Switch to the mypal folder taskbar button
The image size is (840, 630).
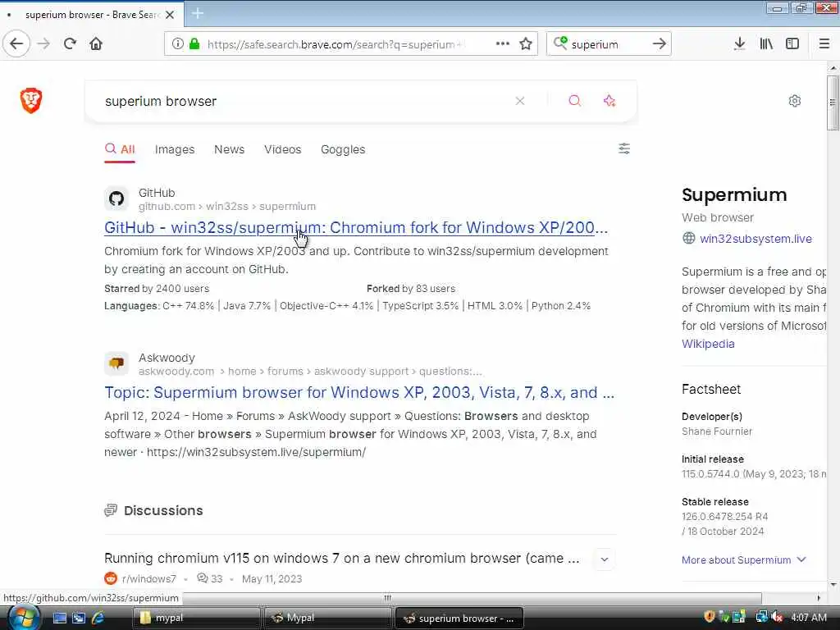click(195, 618)
